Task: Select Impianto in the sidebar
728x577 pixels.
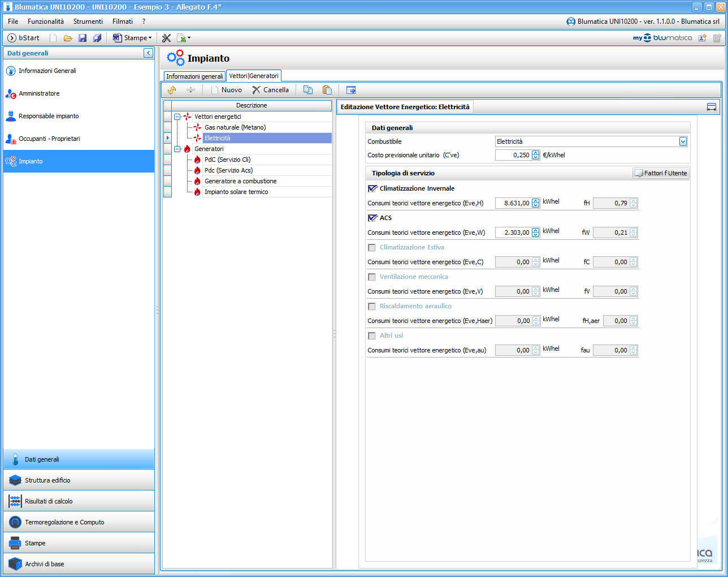Action: [79, 161]
